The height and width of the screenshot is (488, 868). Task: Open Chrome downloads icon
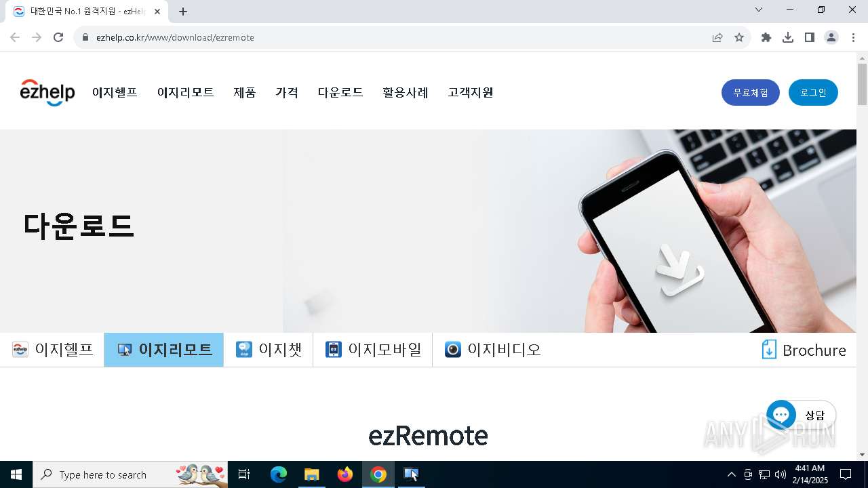click(788, 37)
